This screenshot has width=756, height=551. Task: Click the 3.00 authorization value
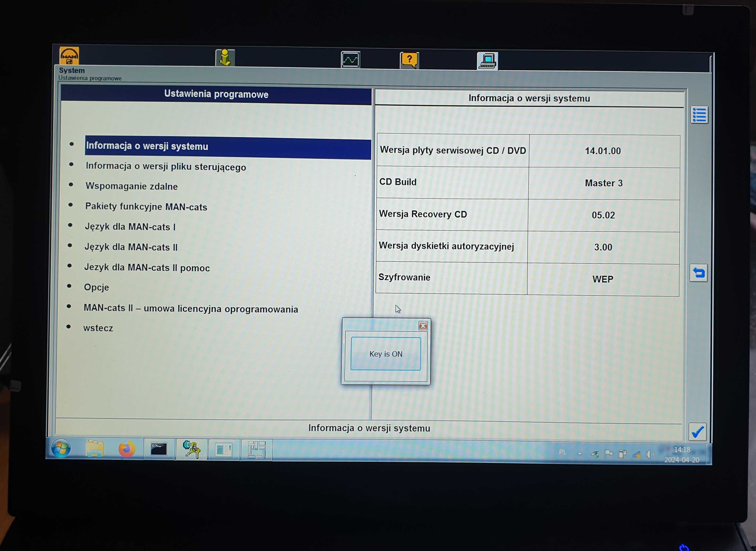[603, 247]
